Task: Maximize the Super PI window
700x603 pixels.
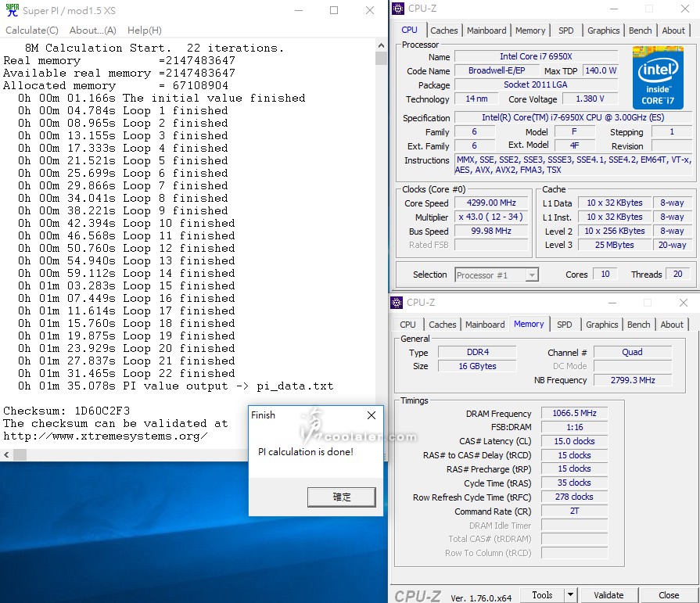Action: tap(334, 10)
